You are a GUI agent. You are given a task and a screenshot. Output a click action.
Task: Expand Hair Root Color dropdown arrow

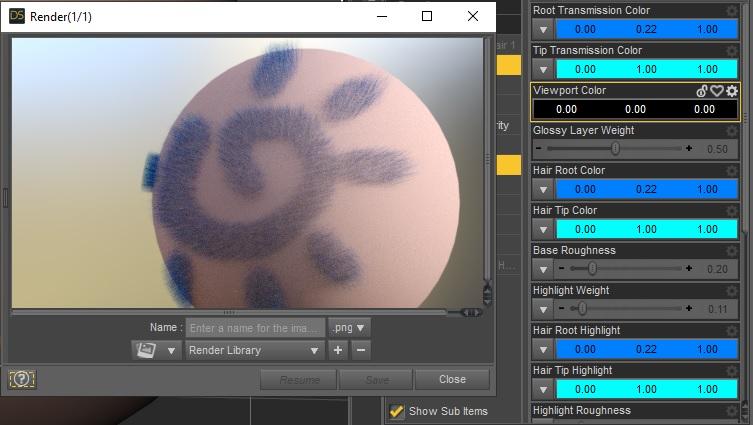click(x=543, y=190)
